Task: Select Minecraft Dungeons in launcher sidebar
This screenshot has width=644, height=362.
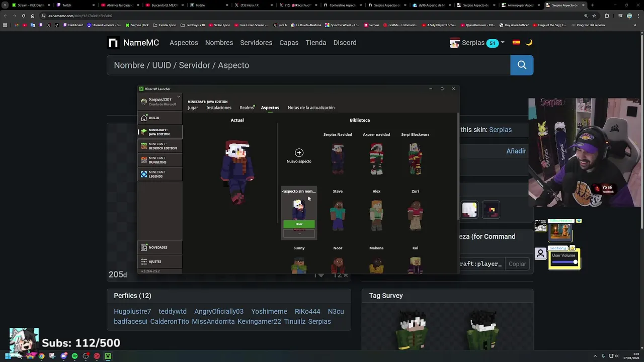Action: 159,160
